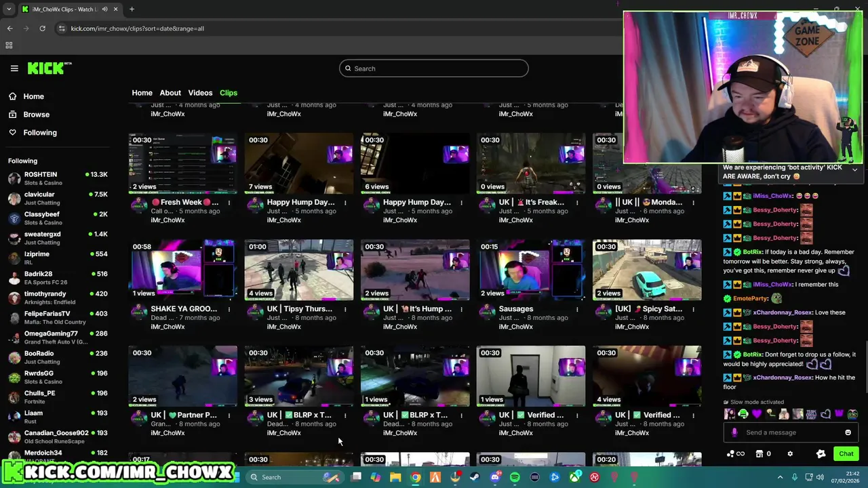Click the Kick search field
Viewport: 868px width, 488px height.
[434, 68]
